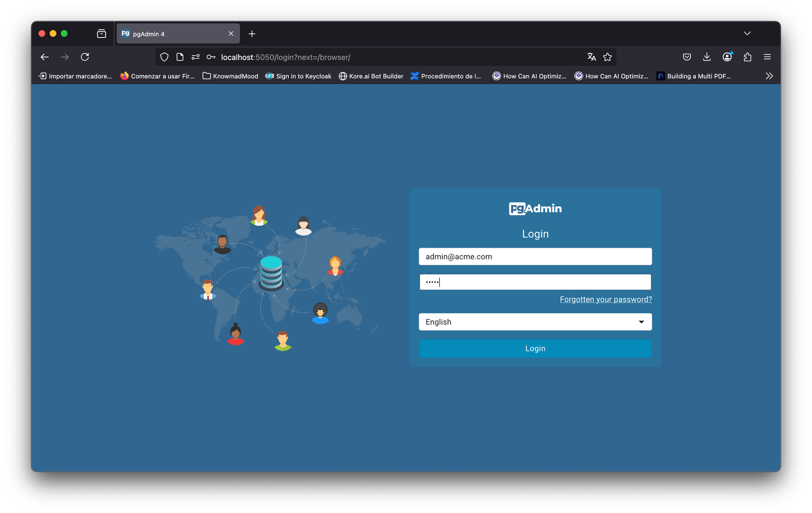Open the hamburger application menu
The height and width of the screenshot is (513, 812).
(x=767, y=57)
